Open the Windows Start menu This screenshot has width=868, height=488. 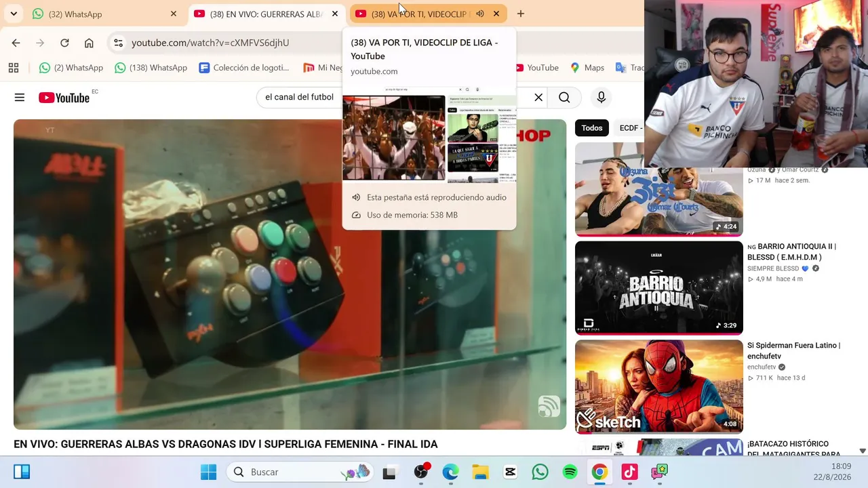[209, 472]
